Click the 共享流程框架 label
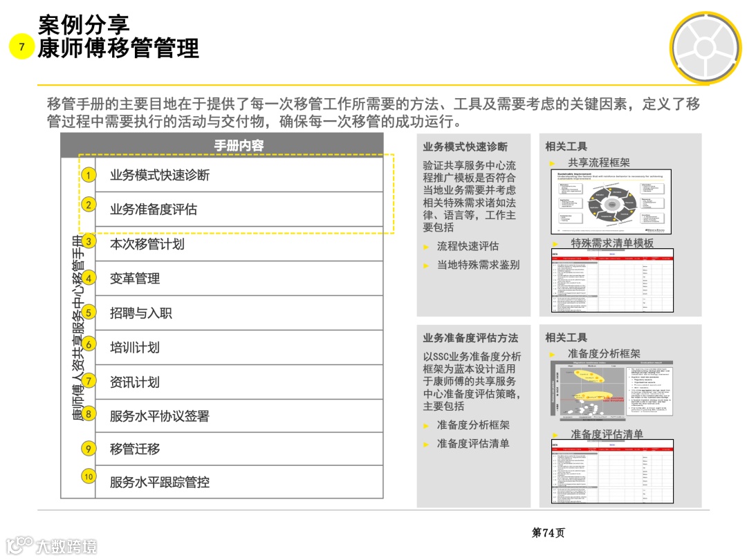747x560 pixels. point(599,163)
